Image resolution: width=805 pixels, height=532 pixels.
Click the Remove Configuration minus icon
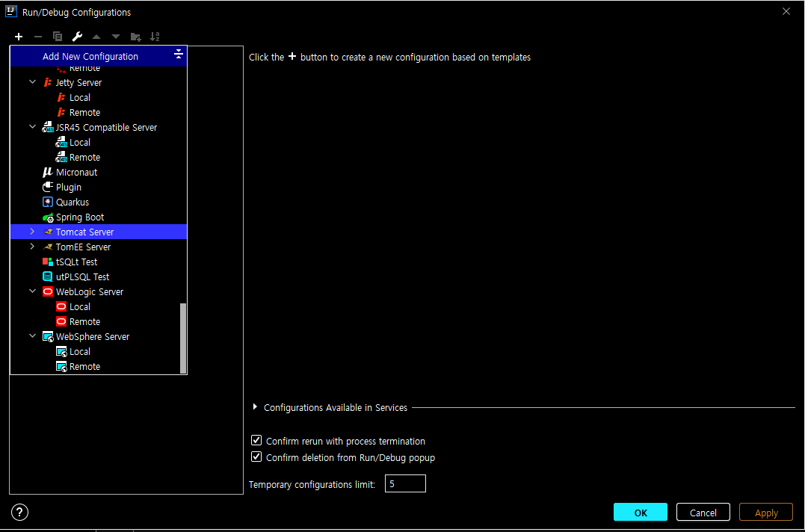pos(38,37)
